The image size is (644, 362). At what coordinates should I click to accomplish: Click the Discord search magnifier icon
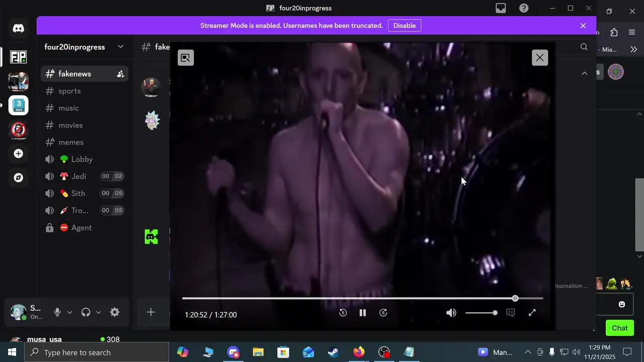584,47
